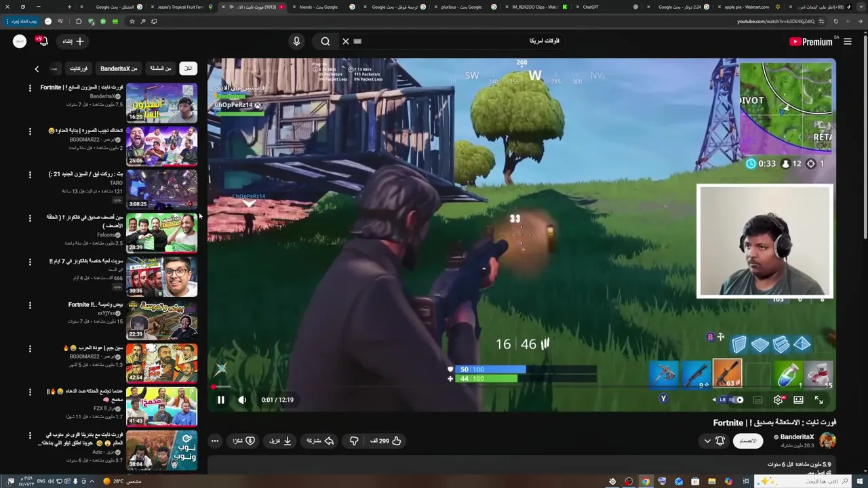
Task: Start voice search with the microphone
Action: pyautogui.click(x=296, y=41)
